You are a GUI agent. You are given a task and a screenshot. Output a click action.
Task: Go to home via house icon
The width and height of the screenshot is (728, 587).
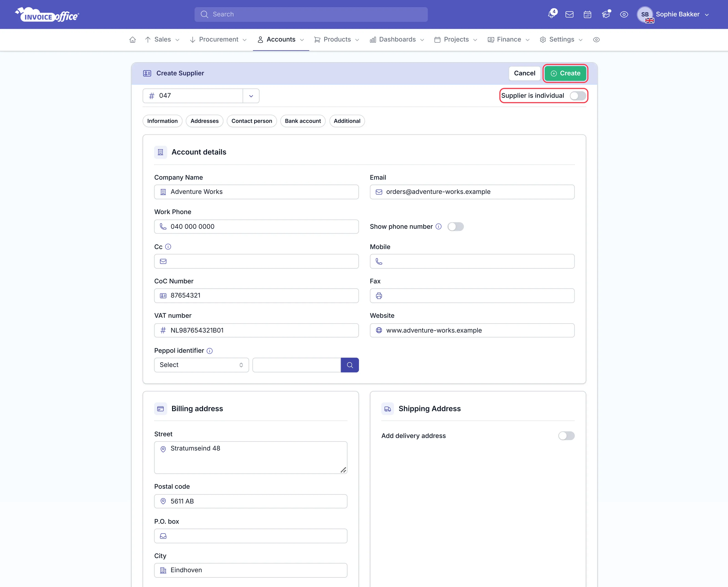coord(133,40)
